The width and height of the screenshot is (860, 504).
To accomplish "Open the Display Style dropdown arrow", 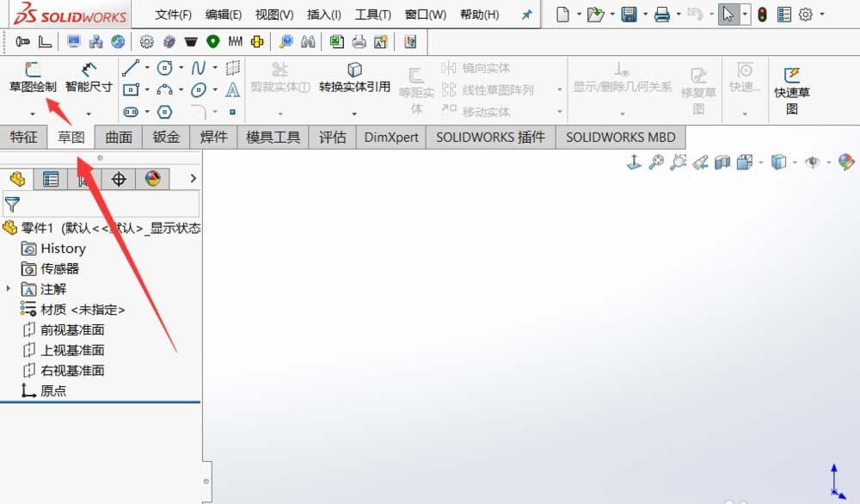I will click(795, 163).
